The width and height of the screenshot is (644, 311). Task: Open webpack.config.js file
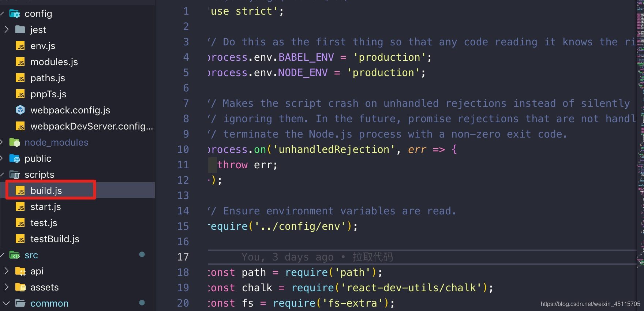pyautogui.click(x=70, y=110)
